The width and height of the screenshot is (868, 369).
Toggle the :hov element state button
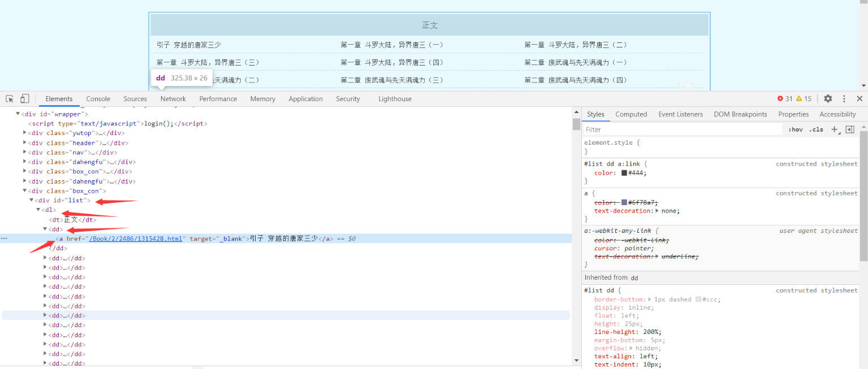click(796, 129)
